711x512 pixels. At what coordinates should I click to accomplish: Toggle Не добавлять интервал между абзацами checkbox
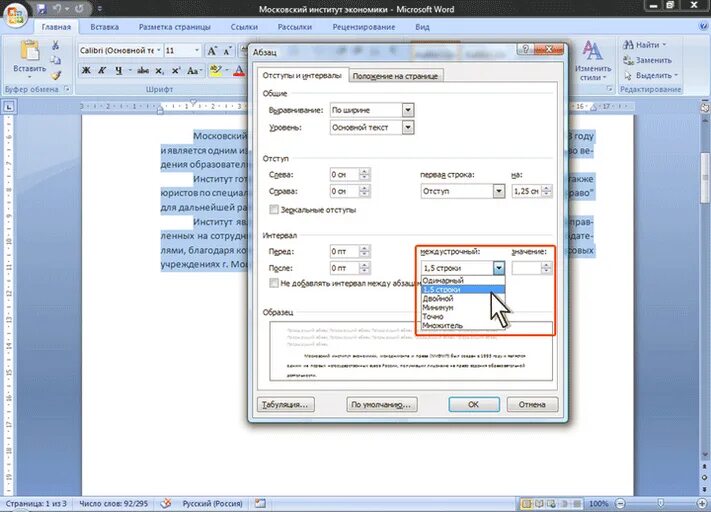(274, 283)
